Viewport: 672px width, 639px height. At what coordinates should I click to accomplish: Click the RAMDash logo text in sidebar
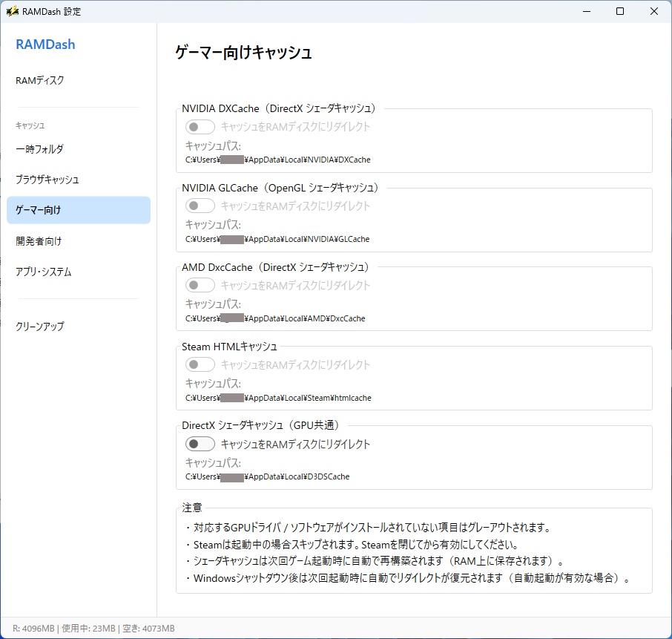point(45,45)
